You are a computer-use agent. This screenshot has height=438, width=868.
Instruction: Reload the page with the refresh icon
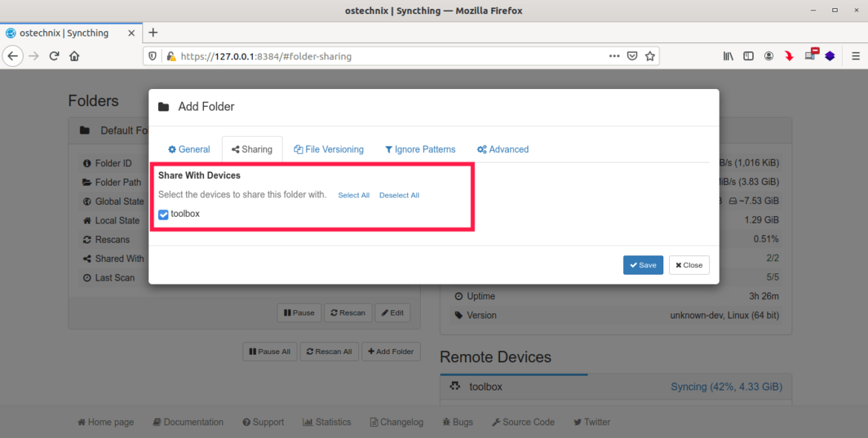tap(54, 56)
